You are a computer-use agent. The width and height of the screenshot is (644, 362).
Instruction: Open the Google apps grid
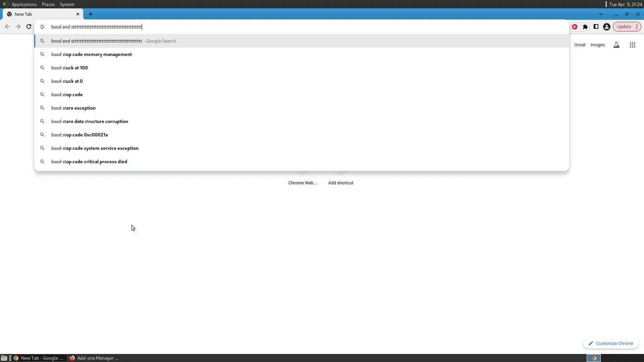632,45
